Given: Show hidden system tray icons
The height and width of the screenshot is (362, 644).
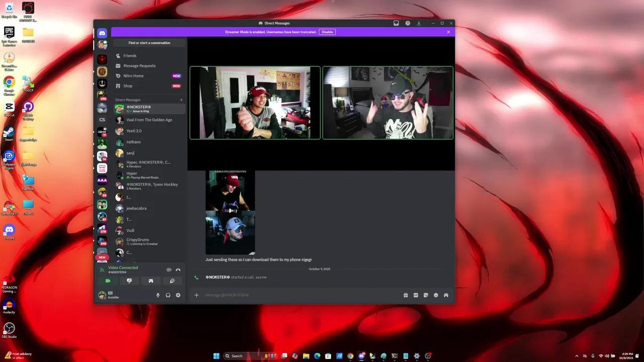Looking at the screenshot, I should tap(577, 356).
